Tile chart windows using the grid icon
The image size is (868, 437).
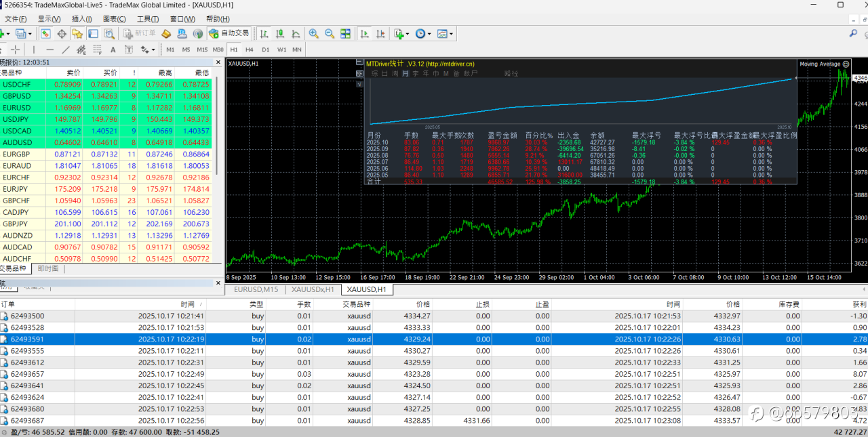click(x=345, y=33)
